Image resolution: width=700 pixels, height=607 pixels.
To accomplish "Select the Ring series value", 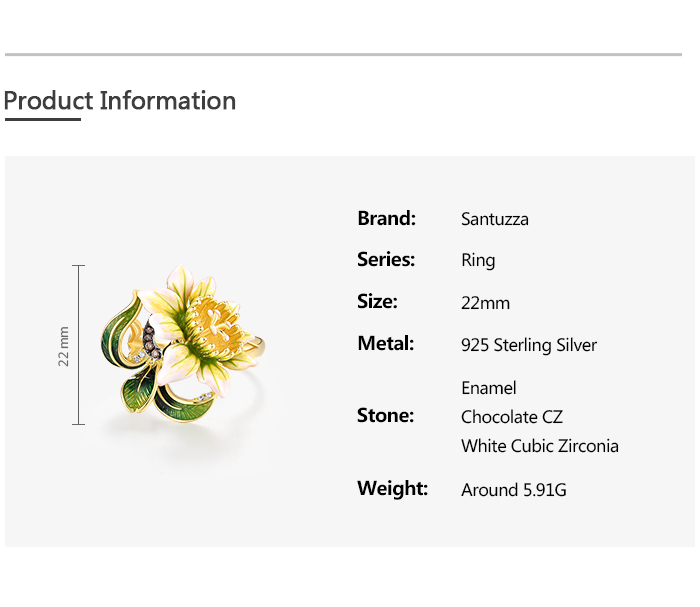I will (478, 261).
